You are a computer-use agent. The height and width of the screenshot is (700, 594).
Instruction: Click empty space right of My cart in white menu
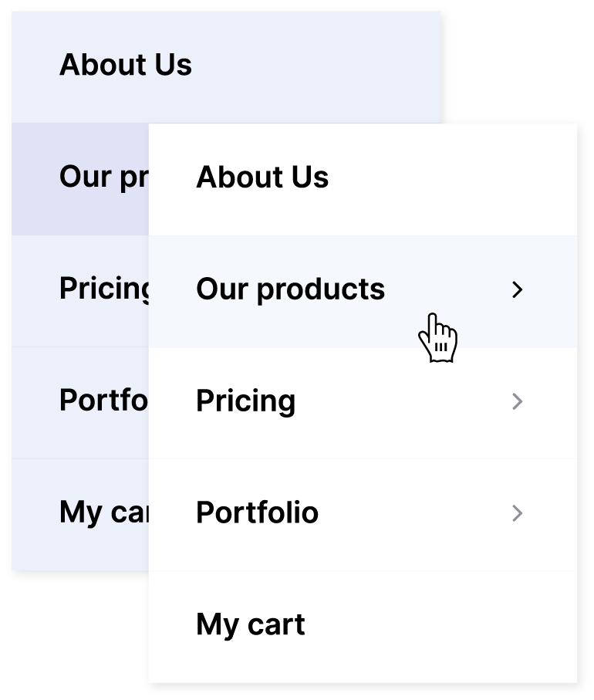[440, 625]
